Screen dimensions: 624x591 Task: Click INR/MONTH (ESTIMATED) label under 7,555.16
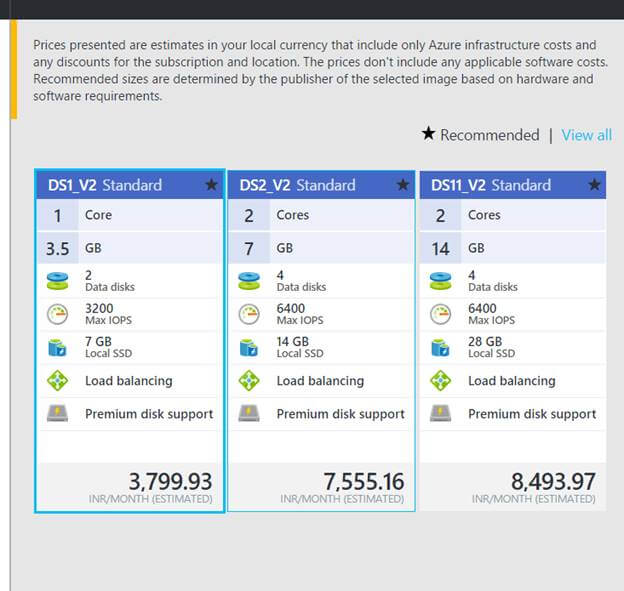coord(342,499)
